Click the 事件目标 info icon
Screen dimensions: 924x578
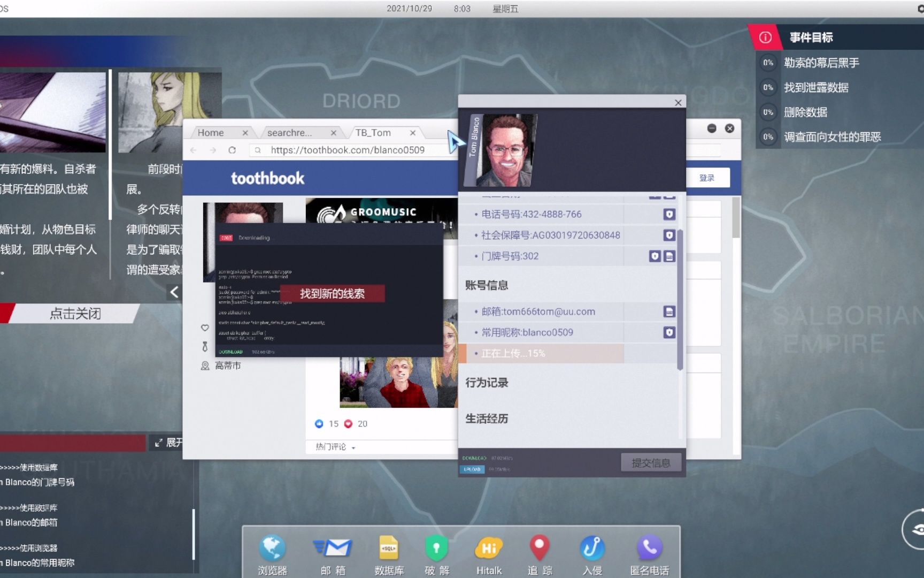coord(766,37)
